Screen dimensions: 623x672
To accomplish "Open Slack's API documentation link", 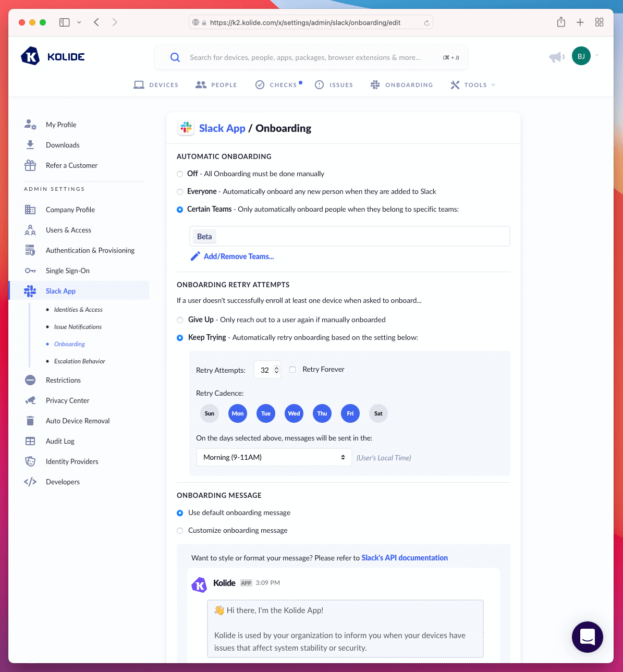I will [405, 557].
